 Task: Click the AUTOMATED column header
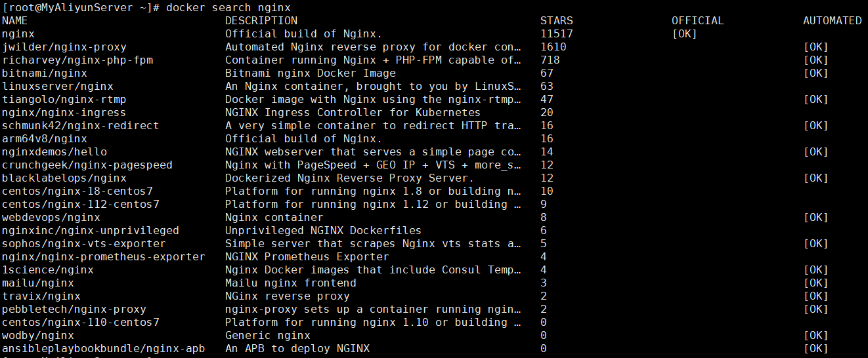[833, 20]
